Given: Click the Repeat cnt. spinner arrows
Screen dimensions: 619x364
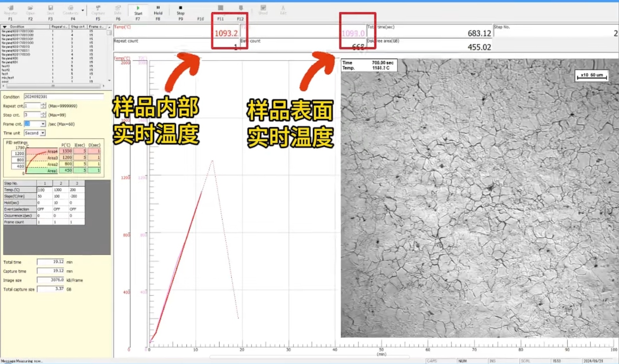Looking at the screenshot, I should (x=43, y=106).
